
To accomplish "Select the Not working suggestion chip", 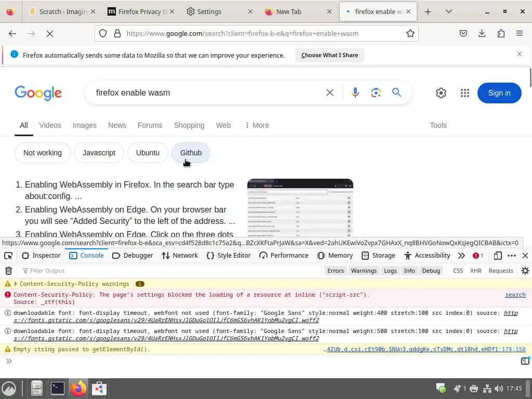I will (43, 153).
